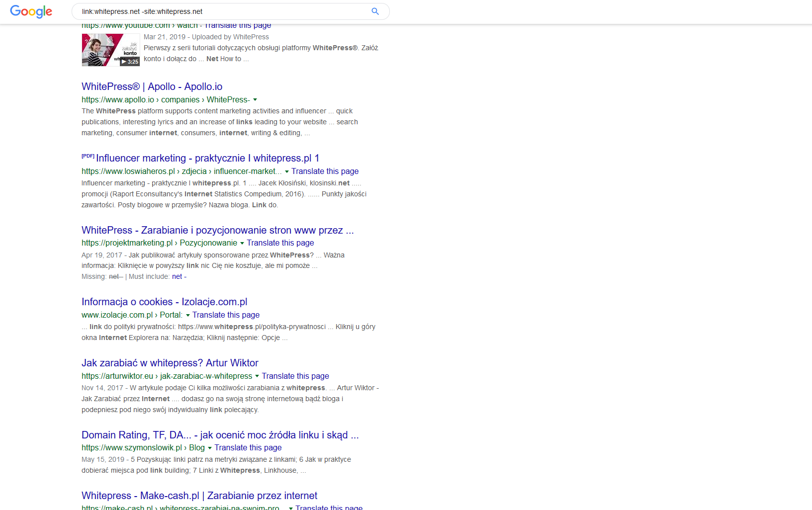
Task: Expand dropdown arrow beside projektmarketing.pl URL
Action: (242, 243)
